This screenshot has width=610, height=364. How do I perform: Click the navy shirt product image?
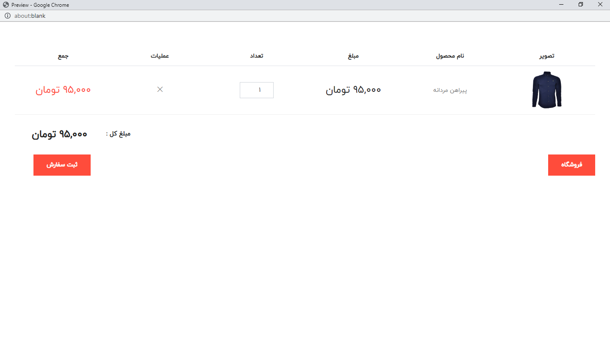(546, 90)
